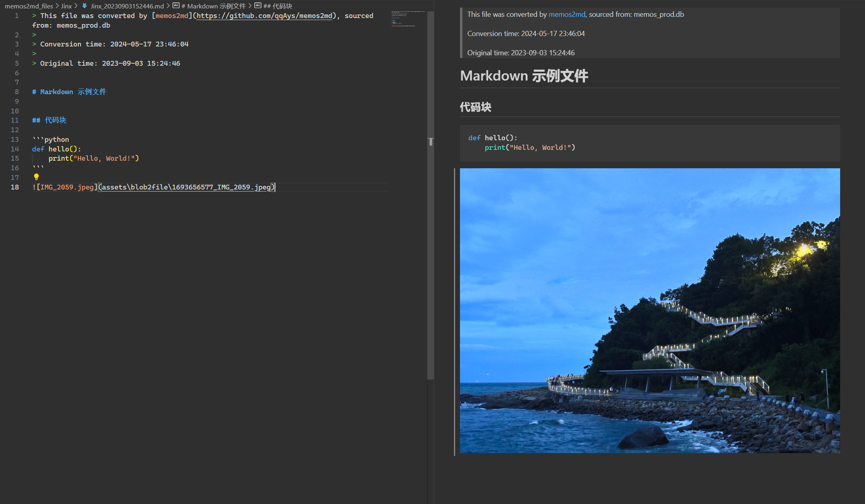
Task: Click the markdown file icon in breadcrumb
Action: click(85, 6)
